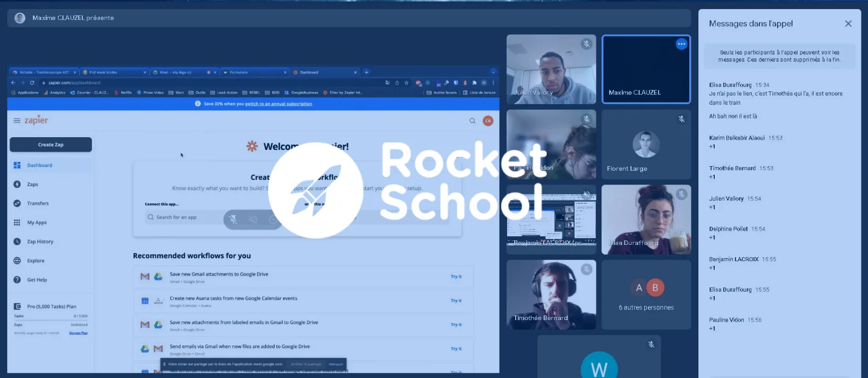Click the bookmark star icon
868x378 pixels.
point(406,82)
